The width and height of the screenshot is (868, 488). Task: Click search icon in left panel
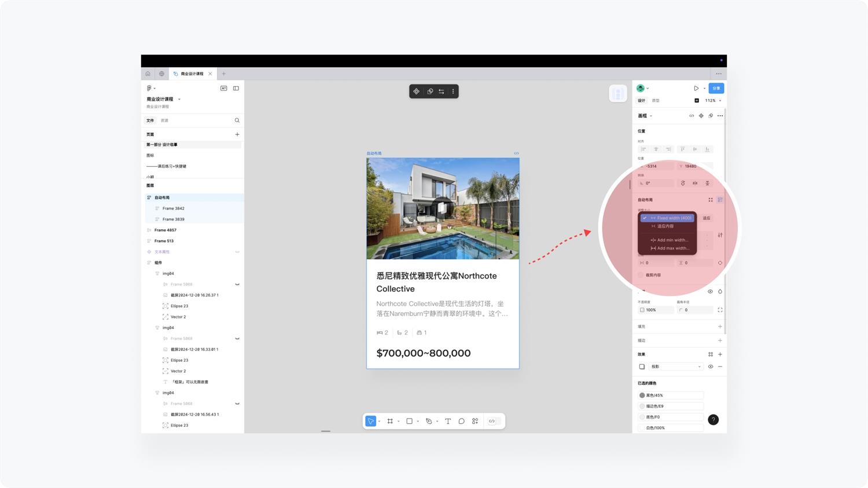[237, 120]
